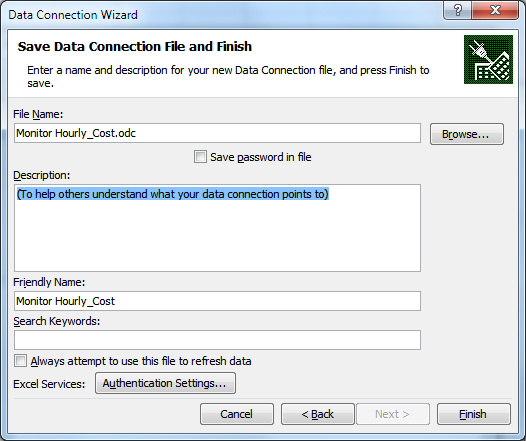526x441 pixels.
Task: Click the File Name label
Action: pos(38,114)
